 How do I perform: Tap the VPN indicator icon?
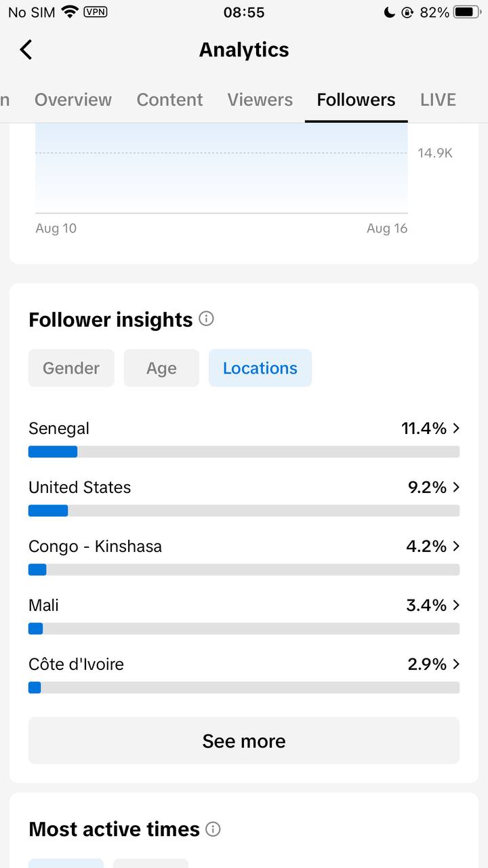pyautogui.click(x=95, y=12)
